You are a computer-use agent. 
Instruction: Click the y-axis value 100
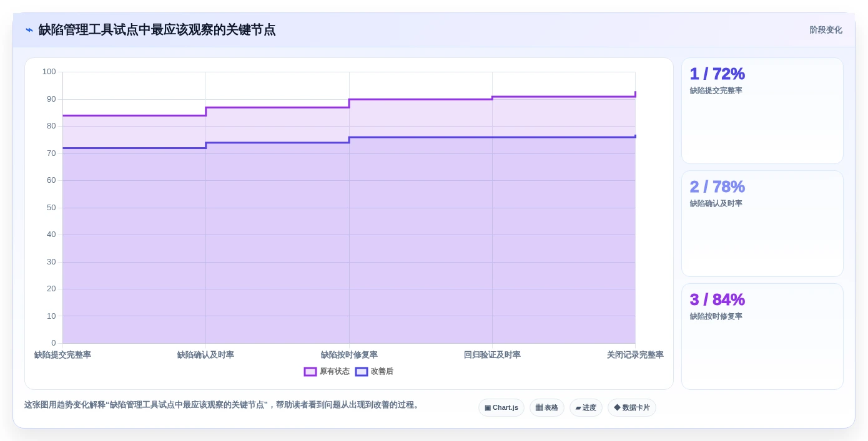click(49, 72)
